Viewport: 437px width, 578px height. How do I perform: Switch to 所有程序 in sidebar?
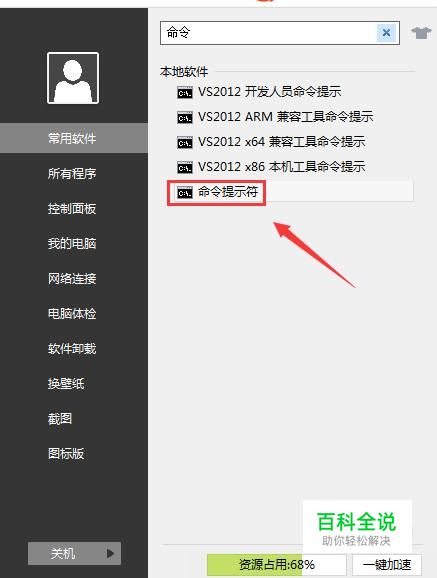pyautogui.click(x=72, y=173)
